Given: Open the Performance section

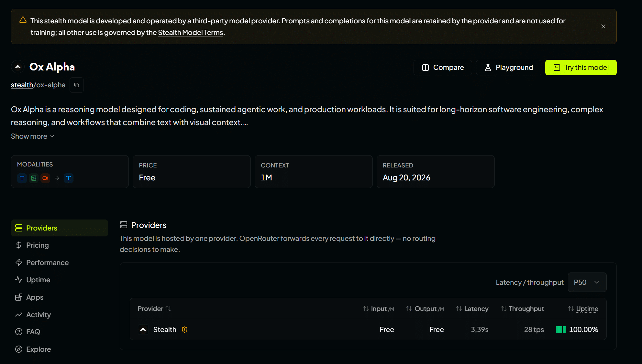Looking at the screenshot, I should click(x=60, y=262).
